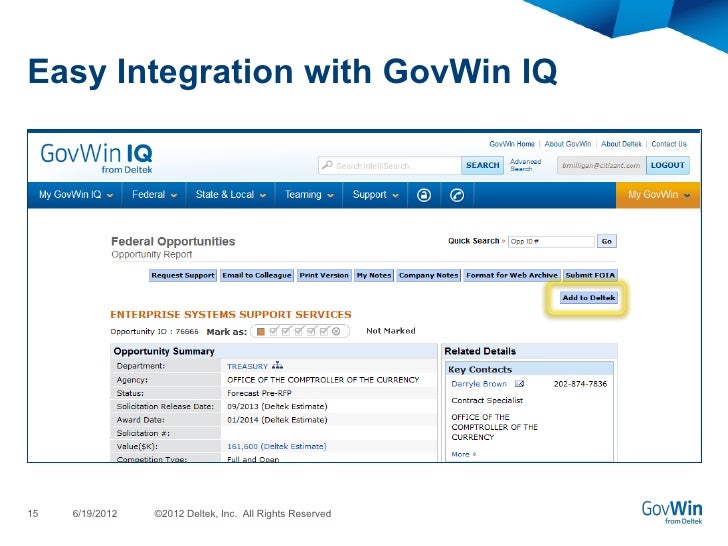Click the SEARCH button
This screenshot has width=728, height=546.
(x=482, y=165)
